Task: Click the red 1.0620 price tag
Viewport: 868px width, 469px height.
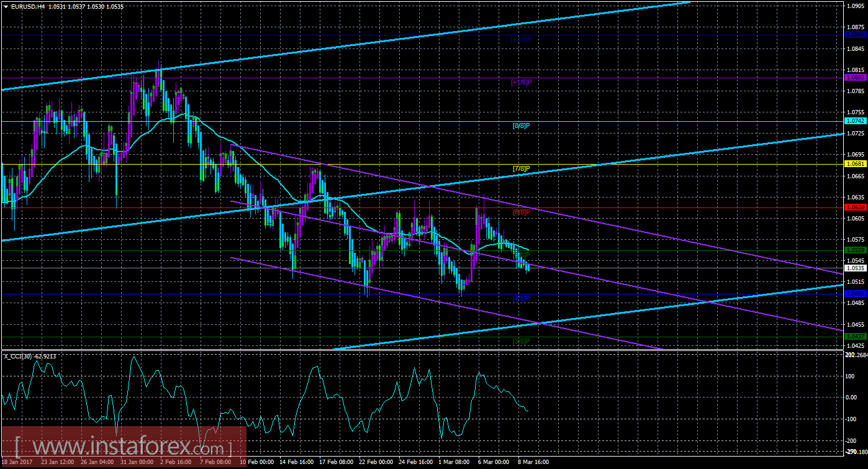Action: click(x=855, y=207)
